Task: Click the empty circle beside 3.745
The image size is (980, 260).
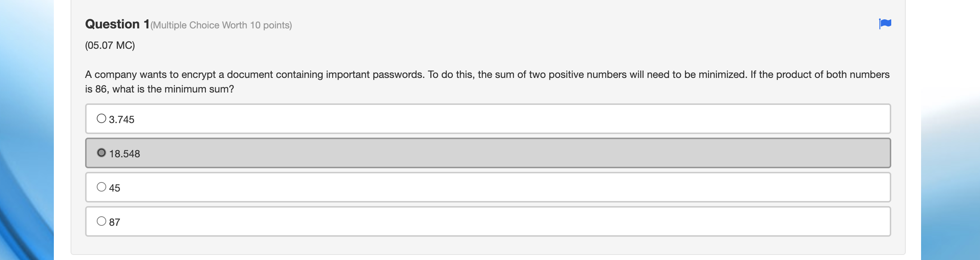Action: 101,118
